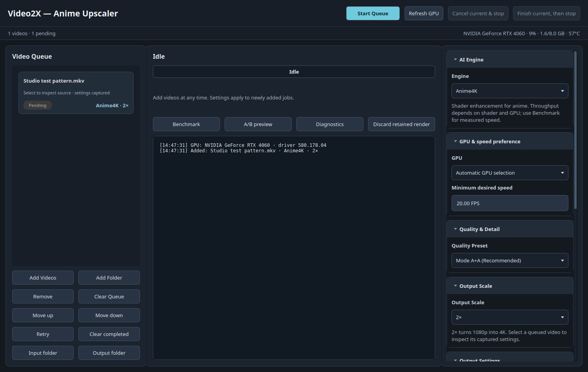Image resolution: width=588 pixels, height=372 pixels.
Task: Open the A/B preview
Action: [258, 124]
